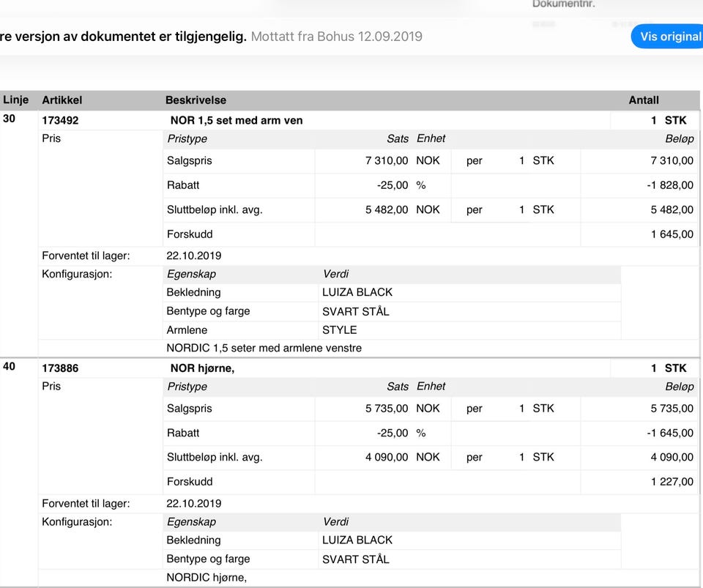Select article number 173492
Viewport: 703px width, 588px height.
click(60, 120)
